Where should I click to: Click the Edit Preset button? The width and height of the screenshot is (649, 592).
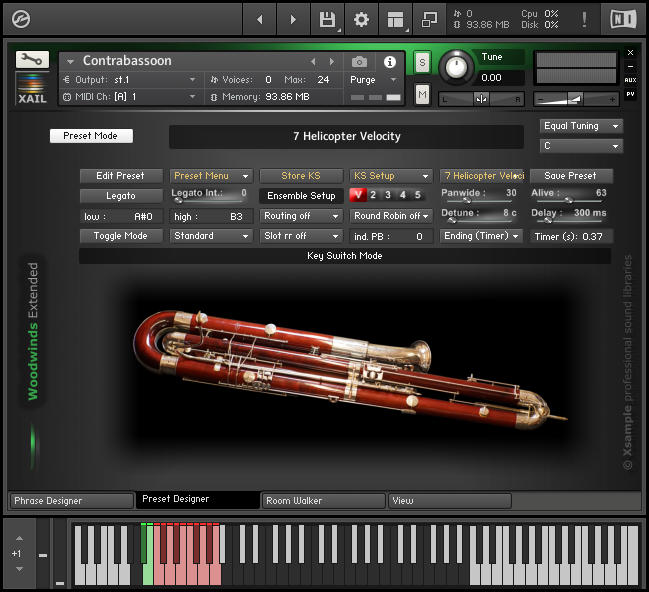tap(121, 176)
